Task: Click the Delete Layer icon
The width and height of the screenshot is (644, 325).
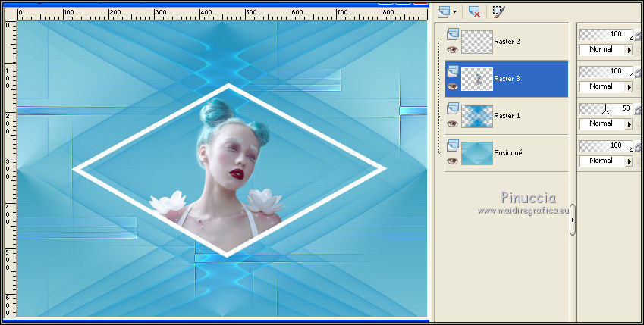Action: pyautogui.click(x=474, y=11)
